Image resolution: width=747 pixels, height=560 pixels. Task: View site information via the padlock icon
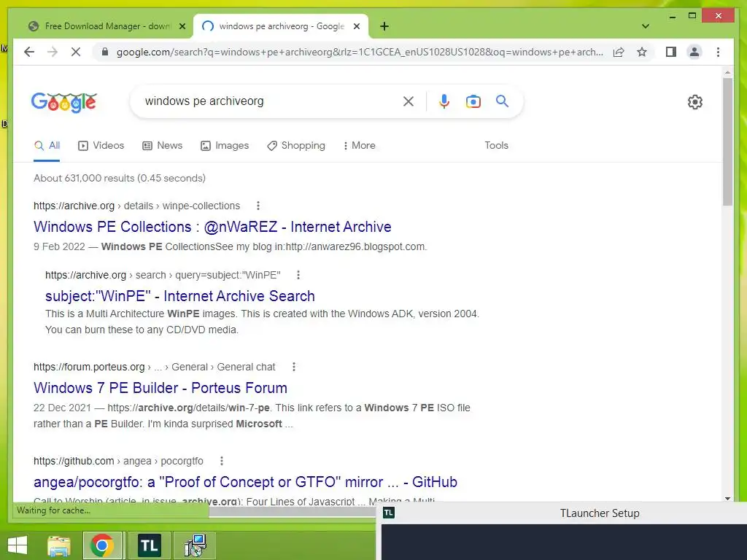point(105,52)
